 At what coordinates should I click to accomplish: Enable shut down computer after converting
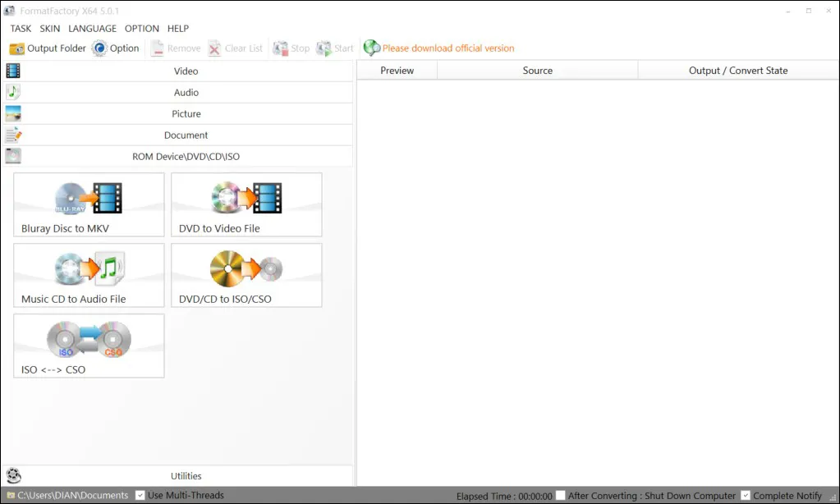point(560,495)
